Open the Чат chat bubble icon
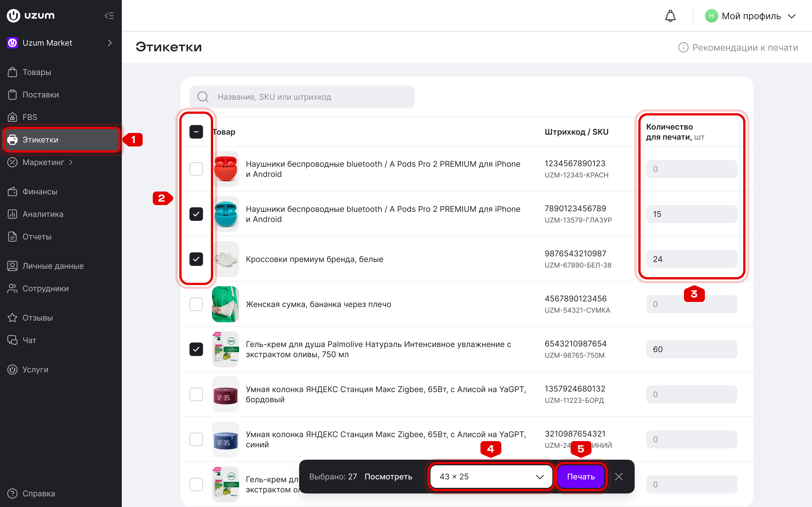 12,340
